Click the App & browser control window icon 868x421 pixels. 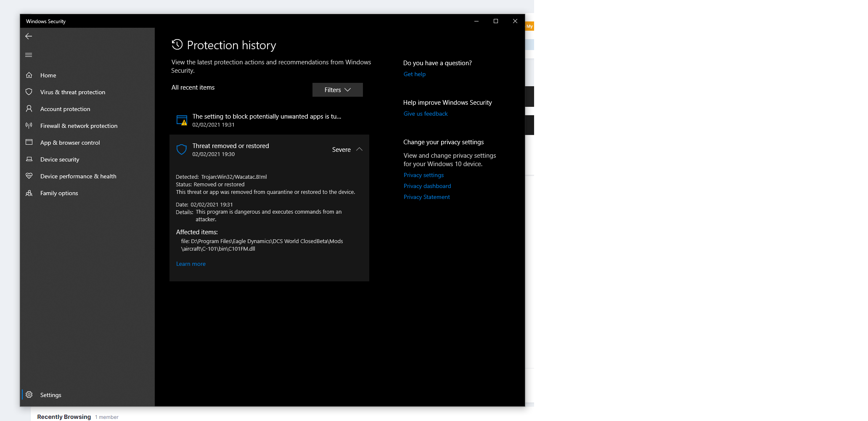coord(29,142)
